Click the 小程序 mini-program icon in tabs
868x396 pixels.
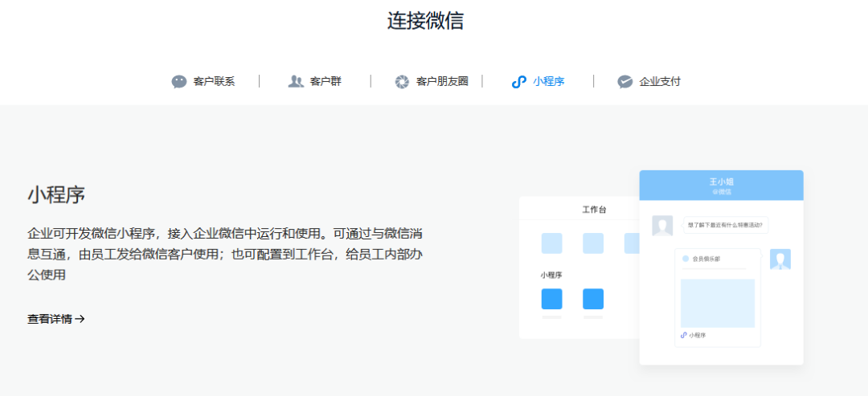(518, 82)
